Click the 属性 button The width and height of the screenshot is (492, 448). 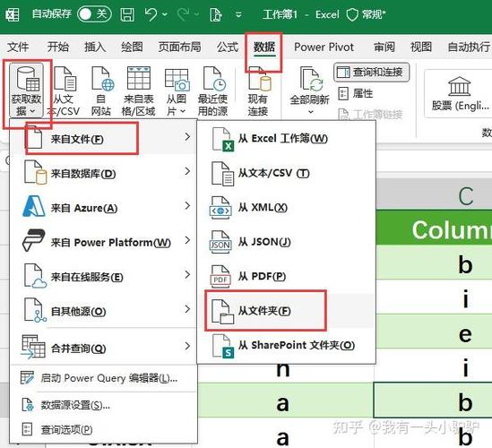(x=356, y=93)
